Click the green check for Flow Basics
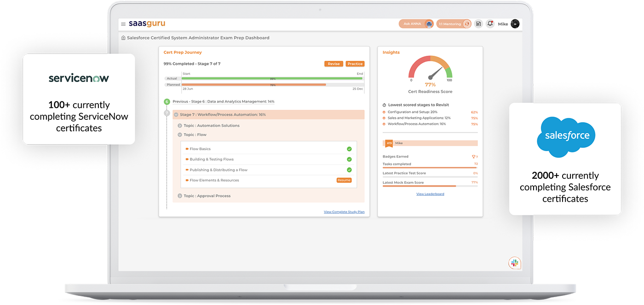Image resolution: width=644 pixels, height=305 pixels. click(349, 149)
